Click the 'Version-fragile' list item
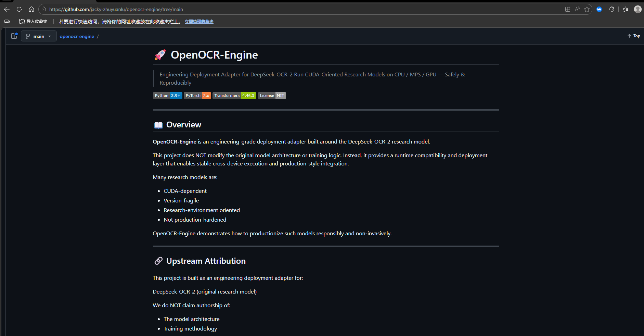Screen dimensions: 644x336 coord(181,200)
